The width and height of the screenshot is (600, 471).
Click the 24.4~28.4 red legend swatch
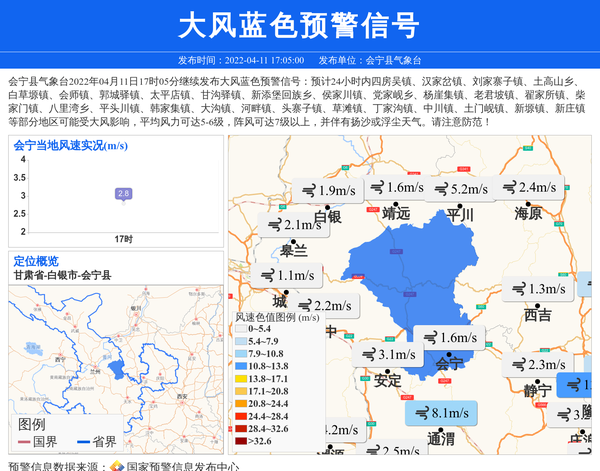(x=241, y=416)
